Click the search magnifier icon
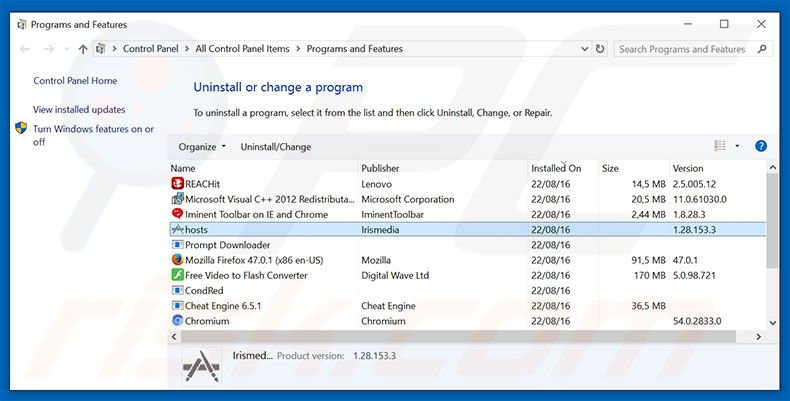 [x=762, y=49]
